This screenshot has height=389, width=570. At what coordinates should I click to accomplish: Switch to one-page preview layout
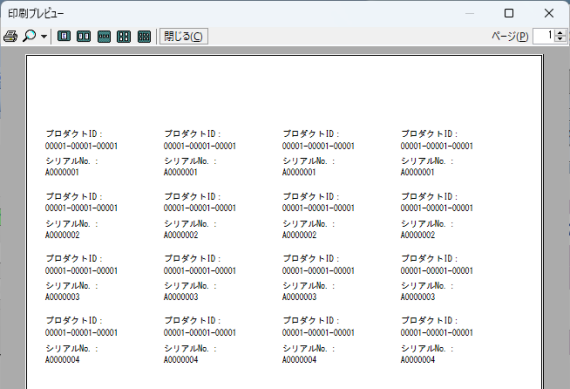coord(64,36)
